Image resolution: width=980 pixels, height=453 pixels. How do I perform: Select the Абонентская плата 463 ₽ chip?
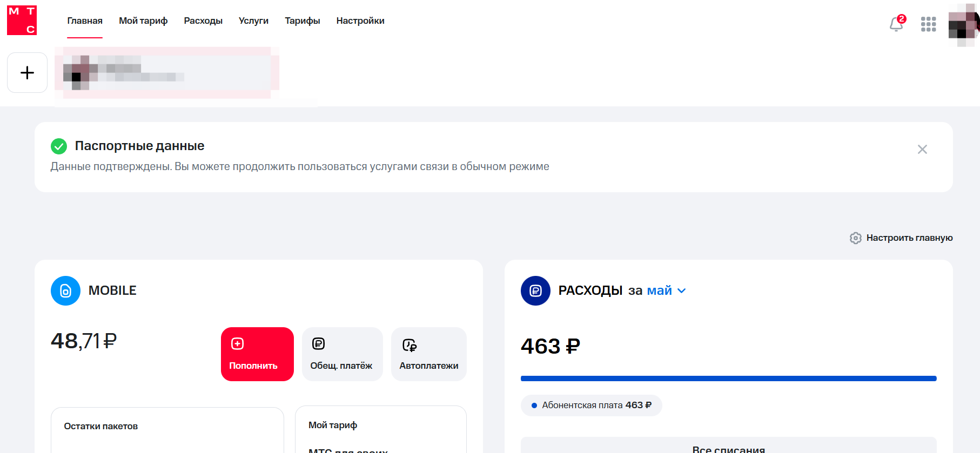click(x=591, y=405)
